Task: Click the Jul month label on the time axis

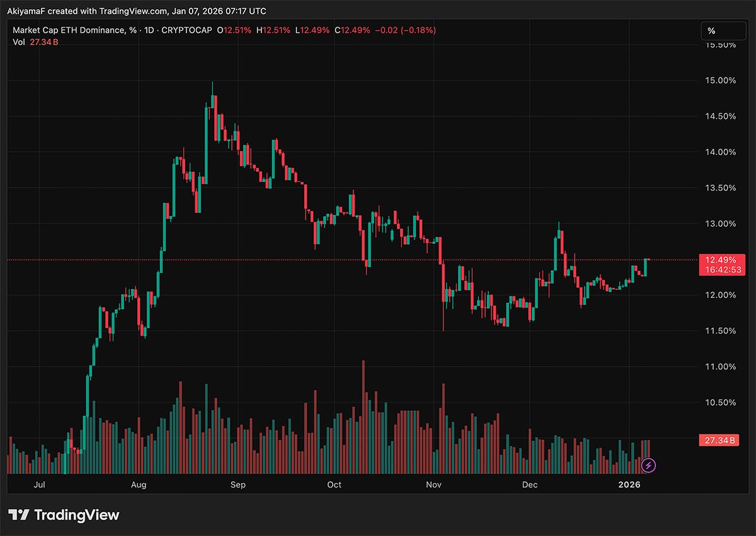Action: (39, 485)
